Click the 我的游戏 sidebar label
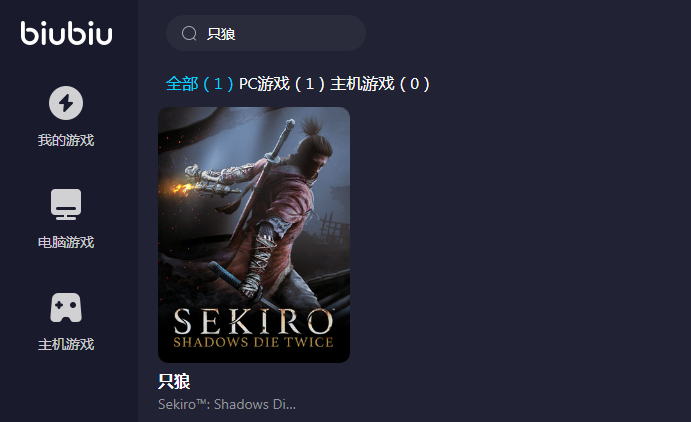691x422 pixels. [x=66, y=140]
